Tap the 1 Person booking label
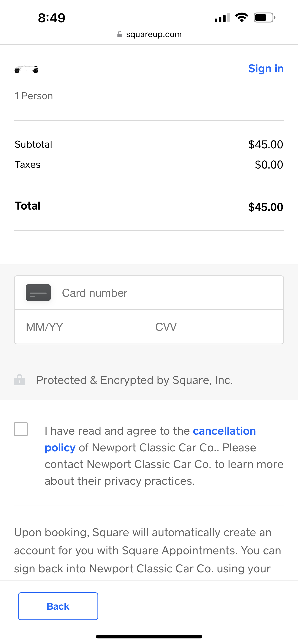 pyautogui.click(x=34, y=96)
